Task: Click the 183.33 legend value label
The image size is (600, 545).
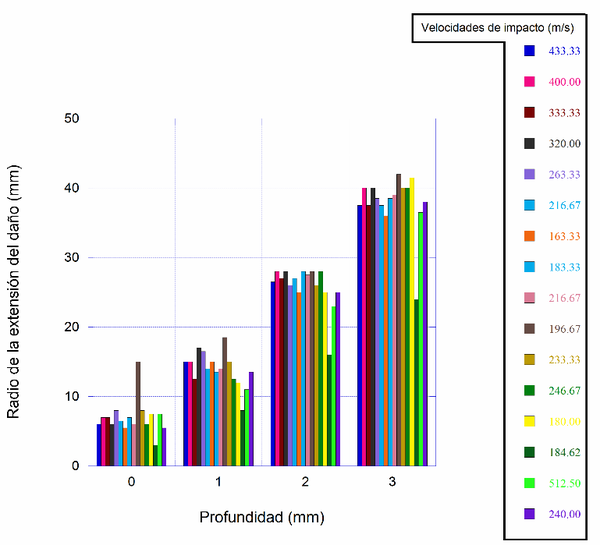Action: [566, 267]
